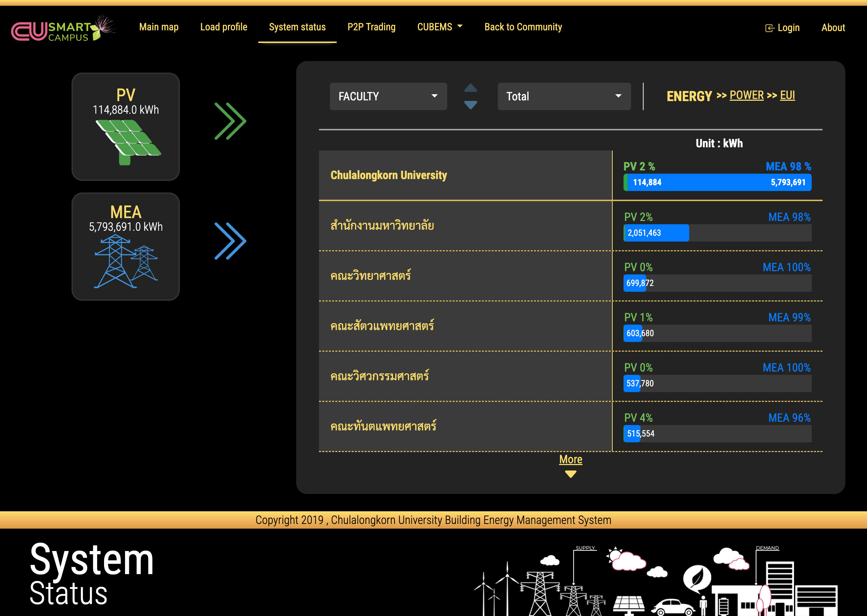
Task: Select the Chulalongkorn University row
Action: tap(570, 175)
